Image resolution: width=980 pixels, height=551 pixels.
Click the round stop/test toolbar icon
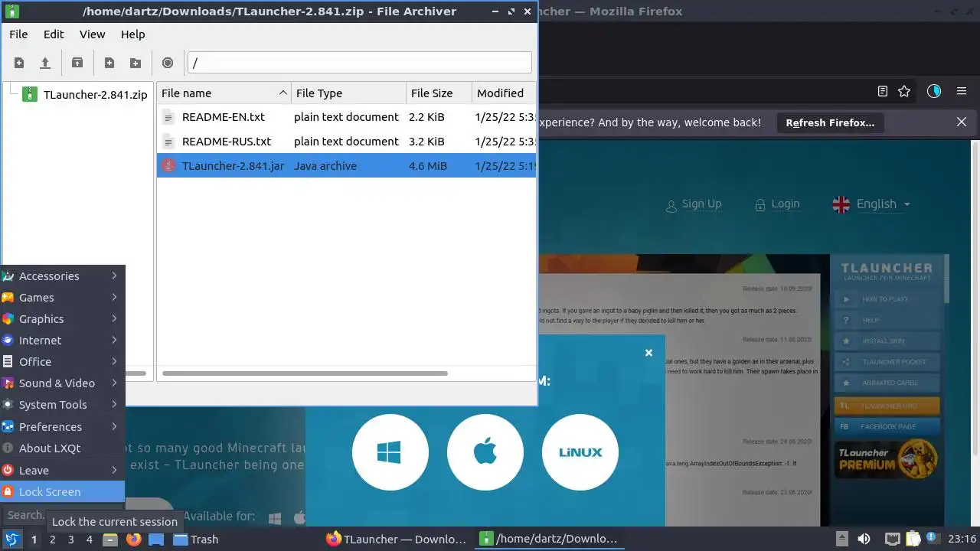[168, 63]
